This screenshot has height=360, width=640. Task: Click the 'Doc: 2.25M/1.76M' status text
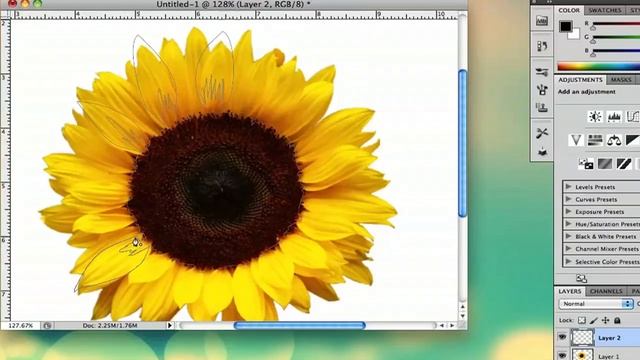point(110,326)
